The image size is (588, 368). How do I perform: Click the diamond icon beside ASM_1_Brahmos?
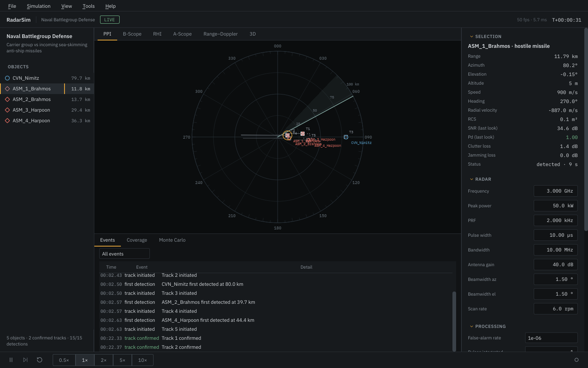7,89
